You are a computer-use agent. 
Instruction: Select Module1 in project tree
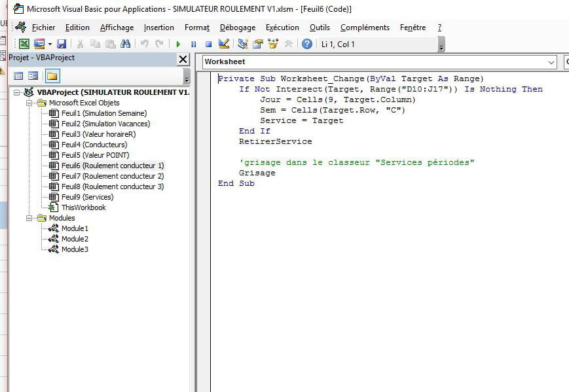[x=75, y=229]
